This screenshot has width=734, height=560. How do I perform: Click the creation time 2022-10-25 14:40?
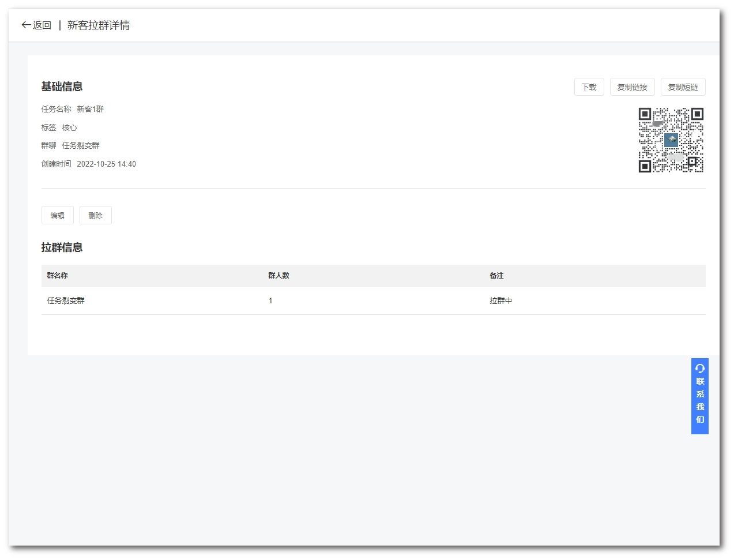tap(106, 164)
